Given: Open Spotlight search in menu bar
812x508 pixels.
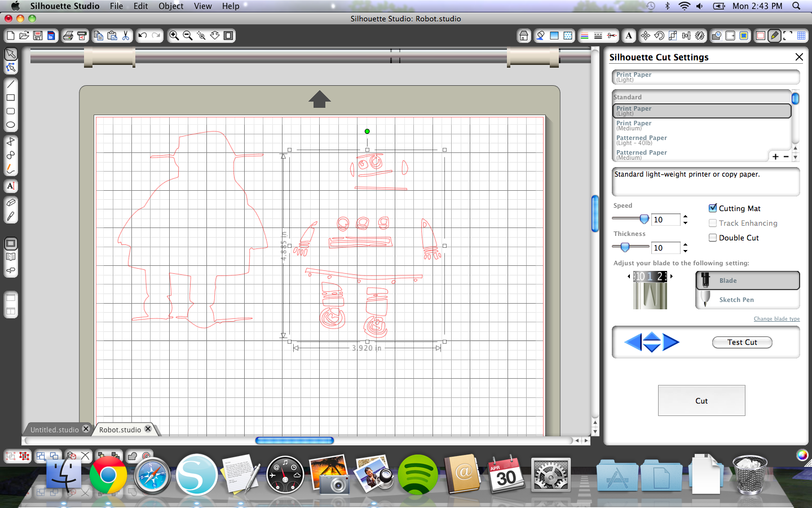Looking at the screenshot, I should click(x=796, y=6).
